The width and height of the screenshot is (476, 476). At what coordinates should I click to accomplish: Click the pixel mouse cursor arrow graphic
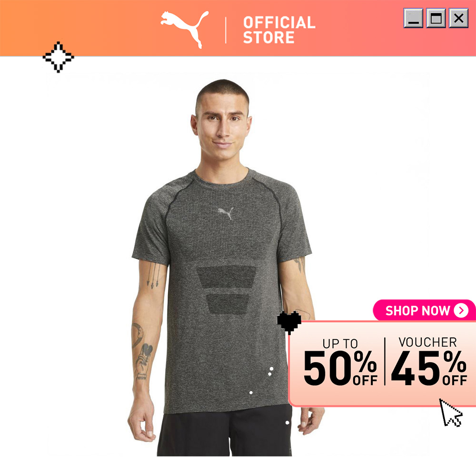(x=451, y=413)
